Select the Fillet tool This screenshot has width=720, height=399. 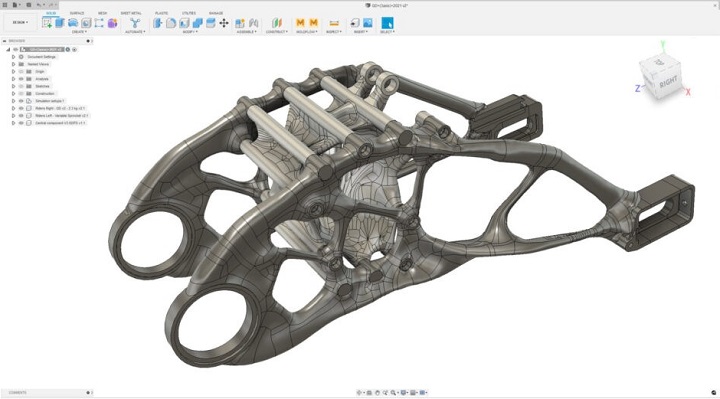coord(171,22)
